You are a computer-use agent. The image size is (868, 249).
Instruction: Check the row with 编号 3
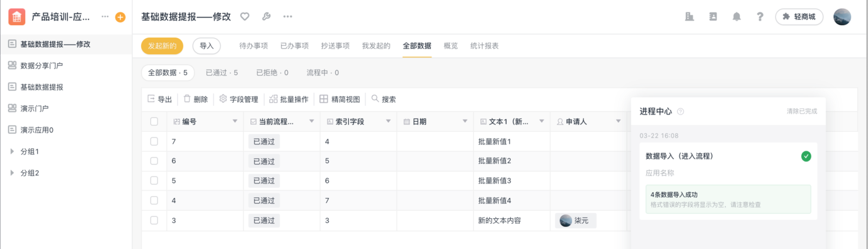pyautogui.click(x=154, y=221)
